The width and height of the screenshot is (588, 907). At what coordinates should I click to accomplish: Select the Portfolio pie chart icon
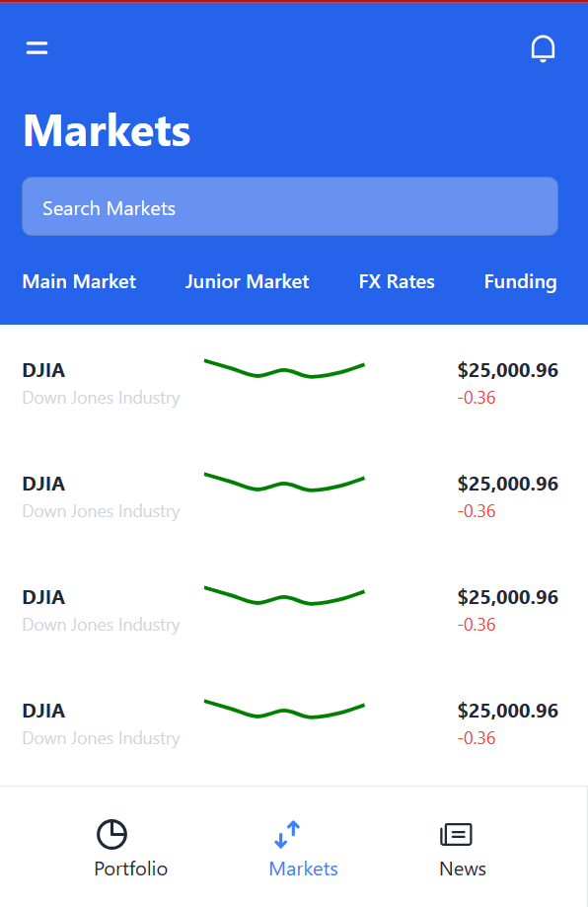click(x=111, y=834)
